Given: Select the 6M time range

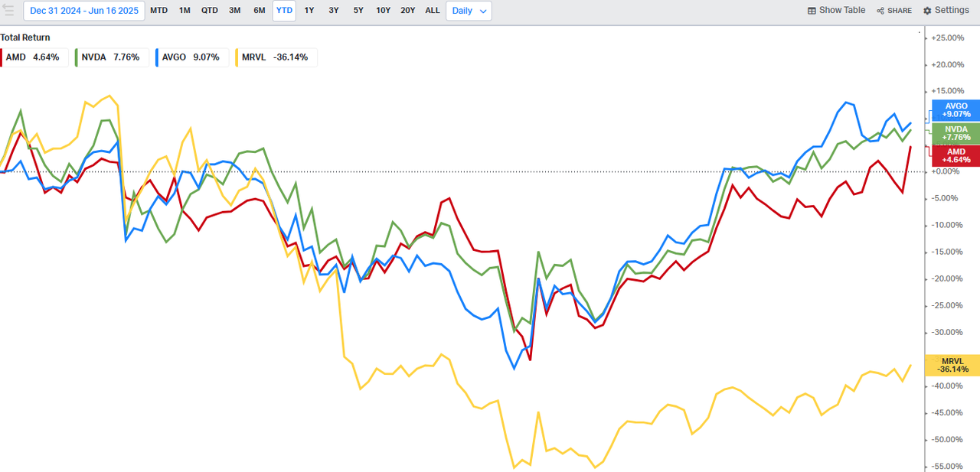Looking at the screenshot, I should coord(260,11).
